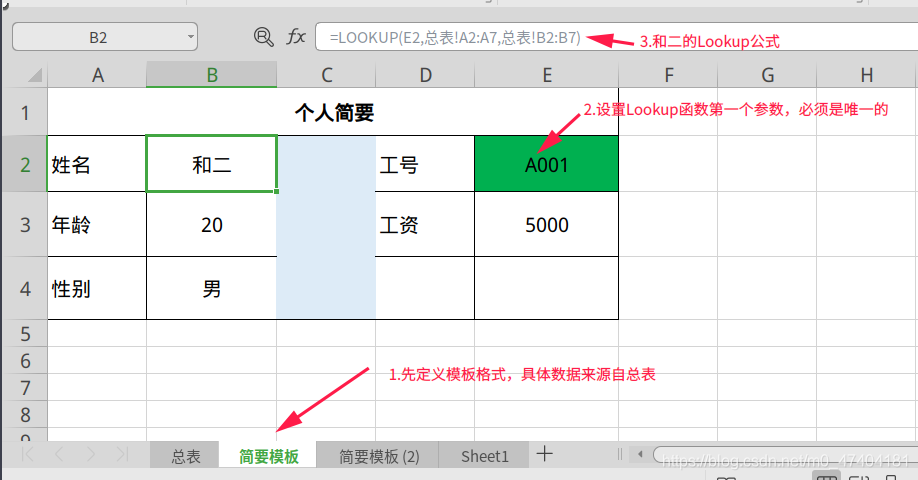Click the cell labeled 姓名
This screenshot has height=480, width=918.
coord(97,164)
